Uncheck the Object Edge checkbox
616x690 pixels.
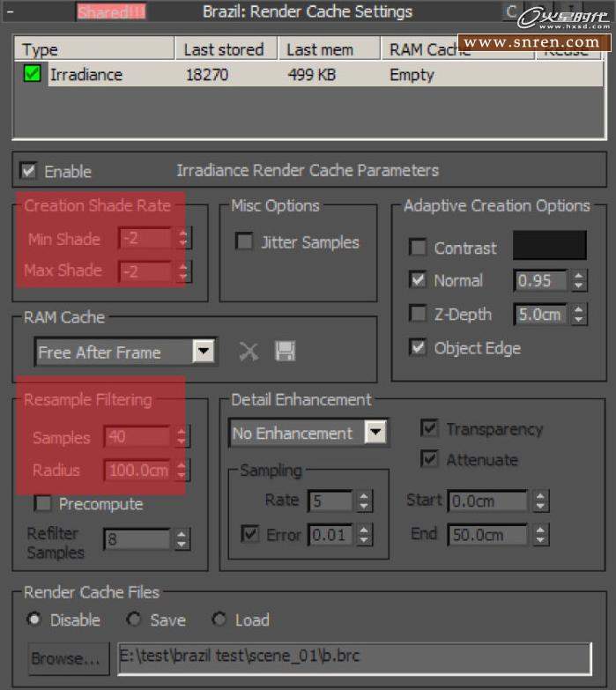(418, 347)
